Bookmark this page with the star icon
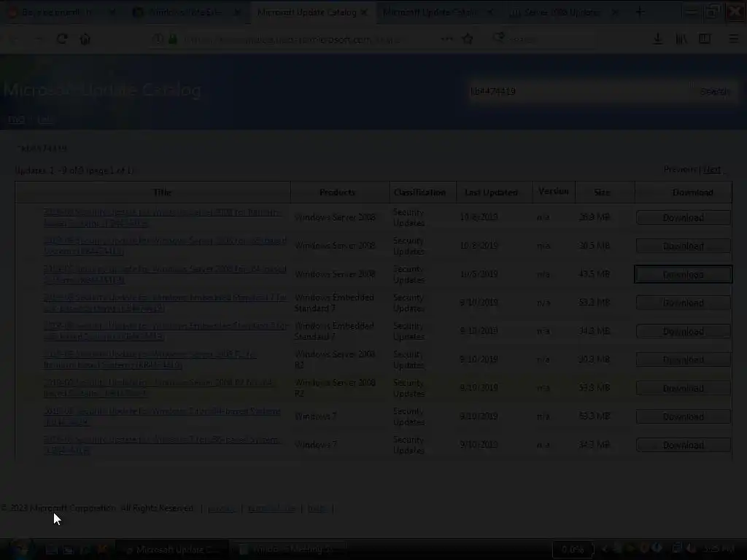Image resolution: width=747 pixels, height=560 pixels. [468, 39]
